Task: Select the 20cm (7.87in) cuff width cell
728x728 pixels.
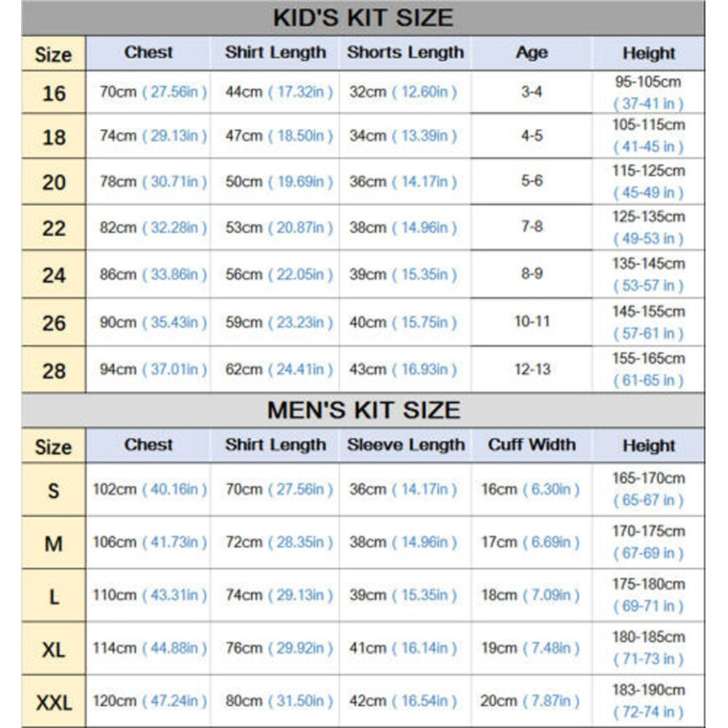Action: [x=531, y=700]
